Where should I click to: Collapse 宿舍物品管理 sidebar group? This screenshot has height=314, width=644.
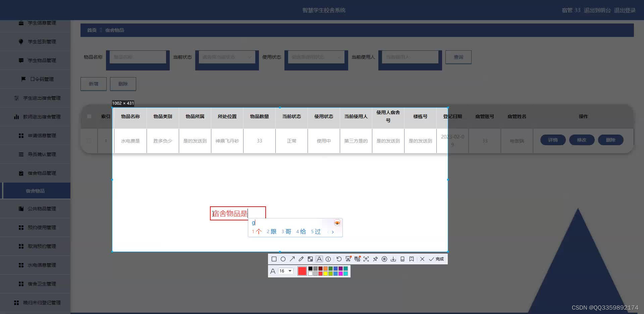[x=35, y=173]
